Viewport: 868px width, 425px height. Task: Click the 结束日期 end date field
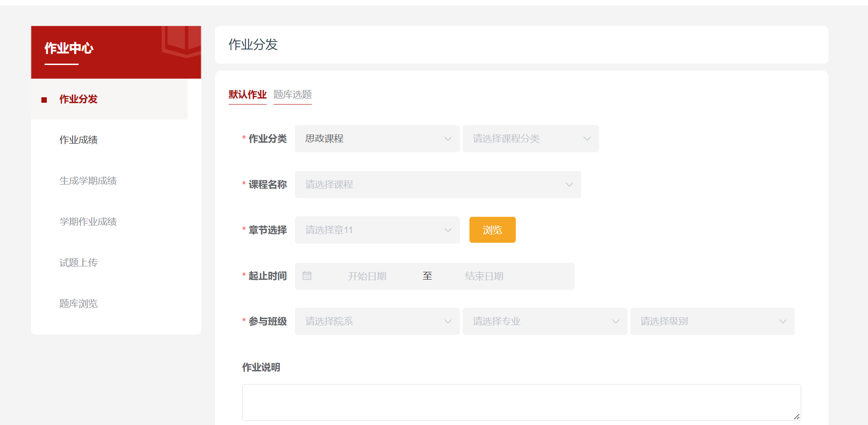tap(484, 276)
